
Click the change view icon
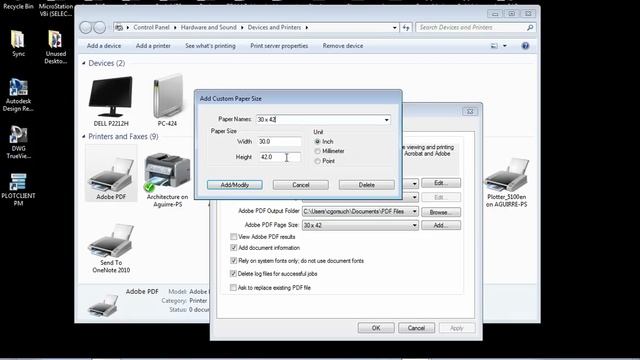(494, 46)
